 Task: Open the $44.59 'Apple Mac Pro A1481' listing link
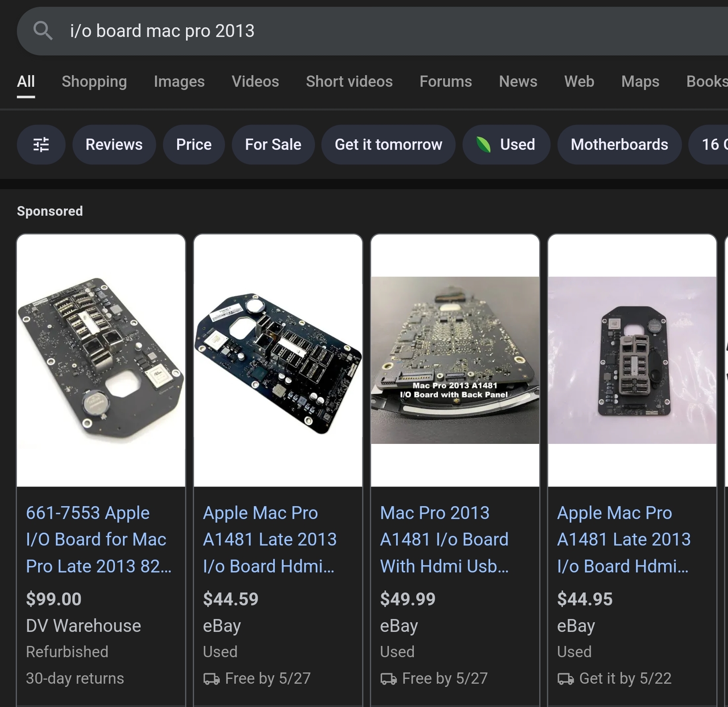click(x=270, y=539)
